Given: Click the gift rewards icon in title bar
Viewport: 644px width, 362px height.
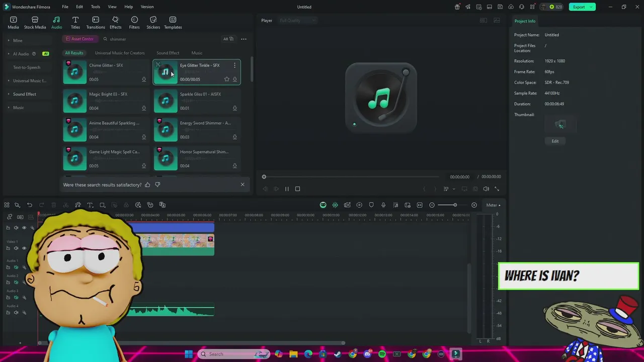Looking at the screenshot, I should 457,7.
